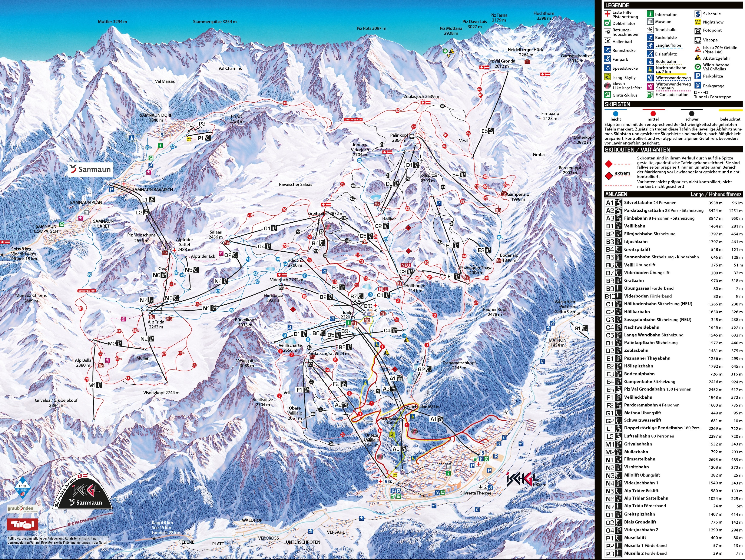Click the Rettungshubschrauber helicopter legend icon

click(x=607, y=32)
